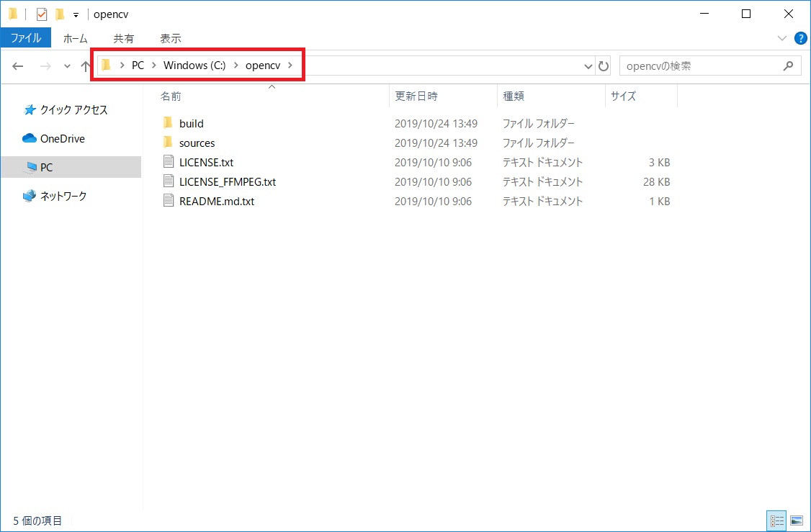Click PC in the address breadcrumb

(x=138, y=66)
